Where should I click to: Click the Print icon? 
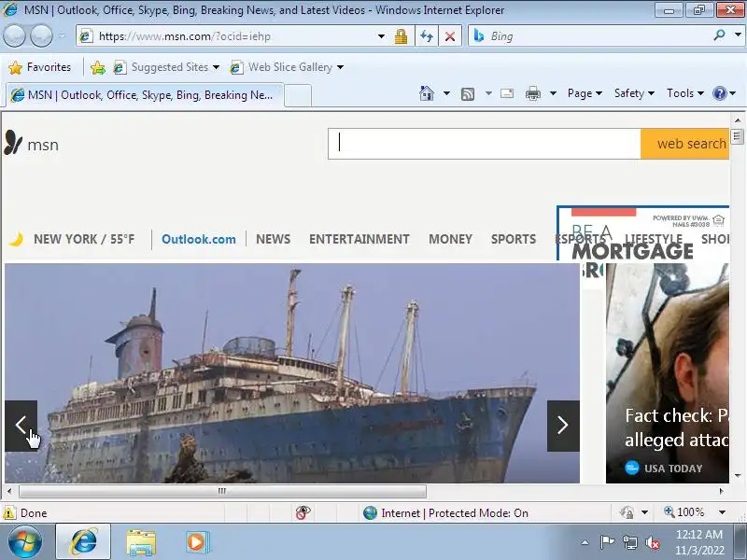coord(532,94)
